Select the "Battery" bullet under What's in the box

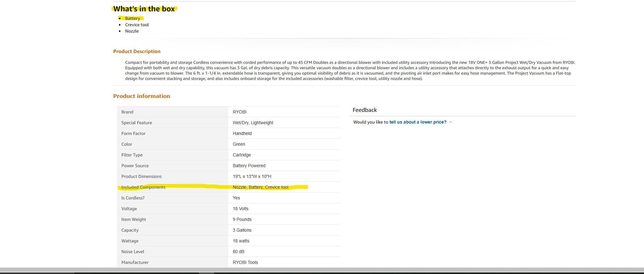click(x=132, y=18)
